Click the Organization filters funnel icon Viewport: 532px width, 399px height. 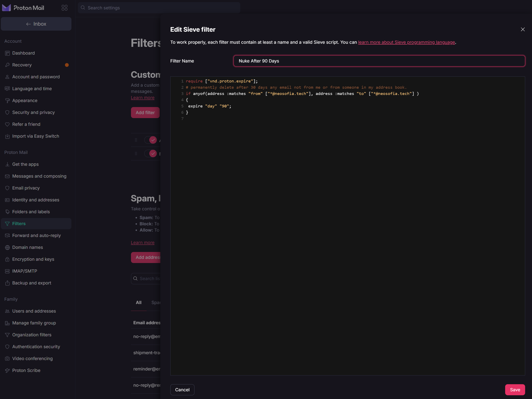pos(7,335)
